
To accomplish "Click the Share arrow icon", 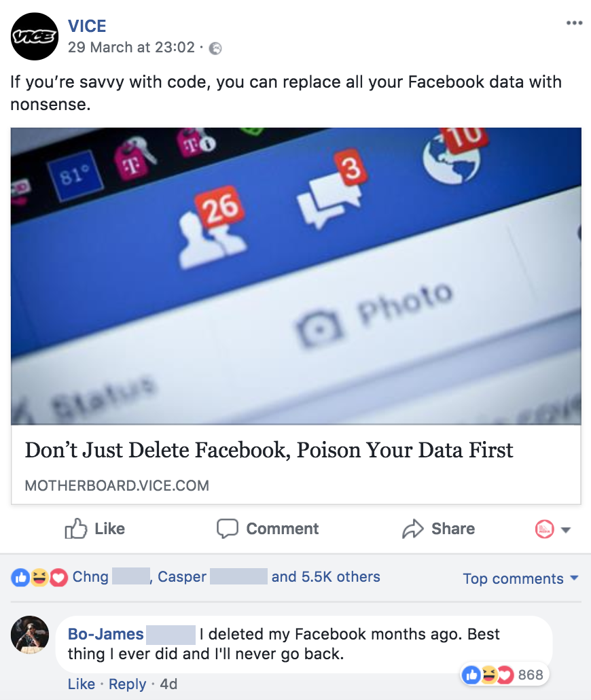I will point(412,529).
